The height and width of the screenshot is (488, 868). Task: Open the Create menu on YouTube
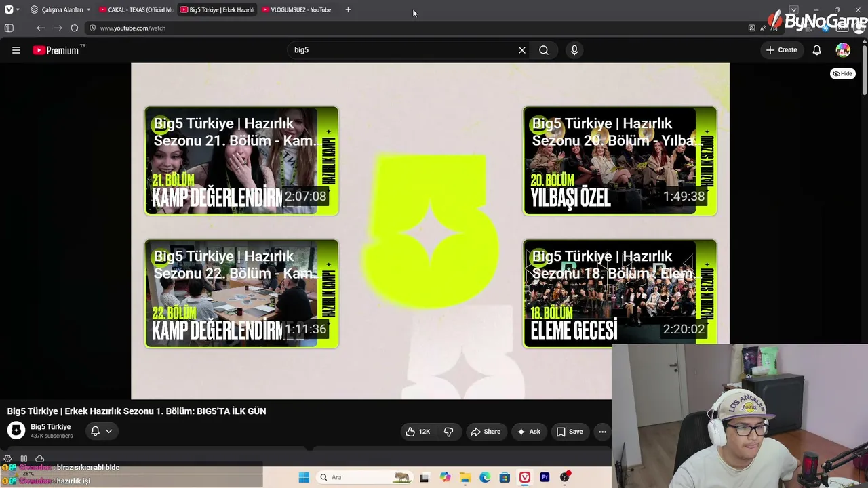pyautogui.click(x=782, y=50)
